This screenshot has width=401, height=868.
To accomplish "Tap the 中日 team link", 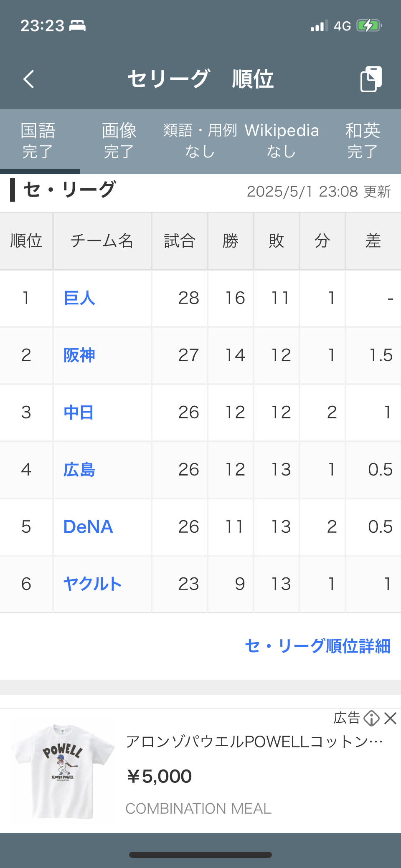I will coord(79,412).
